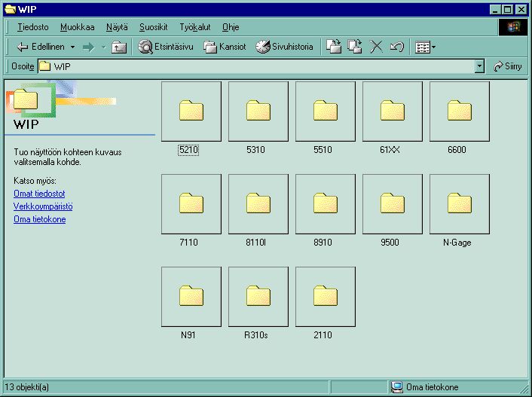This screenshot has height=397, width=532.
Task: Click the Windows logo throbber icon
Action: click(x=513, y=27)
